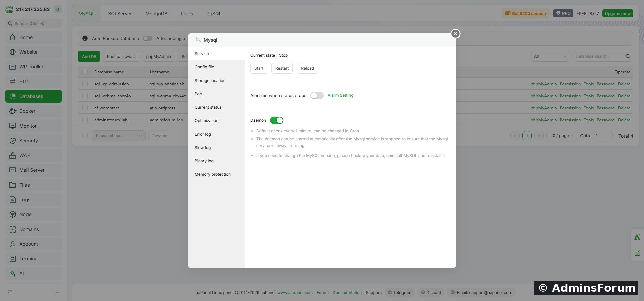Open the 20 / page size dropdown
The image size is (644, 301).
tap(562, 136)
